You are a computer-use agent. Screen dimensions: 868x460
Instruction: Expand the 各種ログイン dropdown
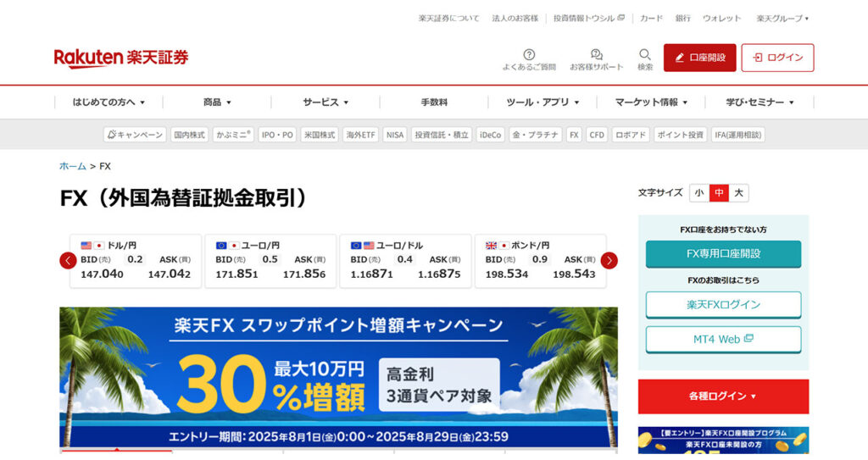click(723, 396)
